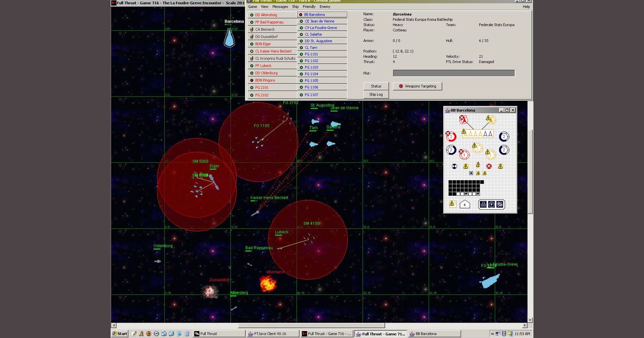This screenshot has width=644, height=338.
Task: Click the Dusseldorf wreck debris icon
Action: (x=210, y=291)
